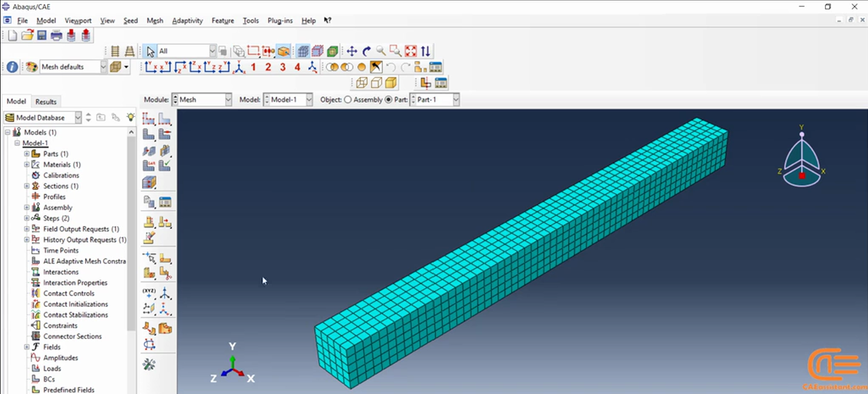The width and height of the screenshot is (868, 394).
Task: Apply custom view number 2
Action: coord(268,67)
